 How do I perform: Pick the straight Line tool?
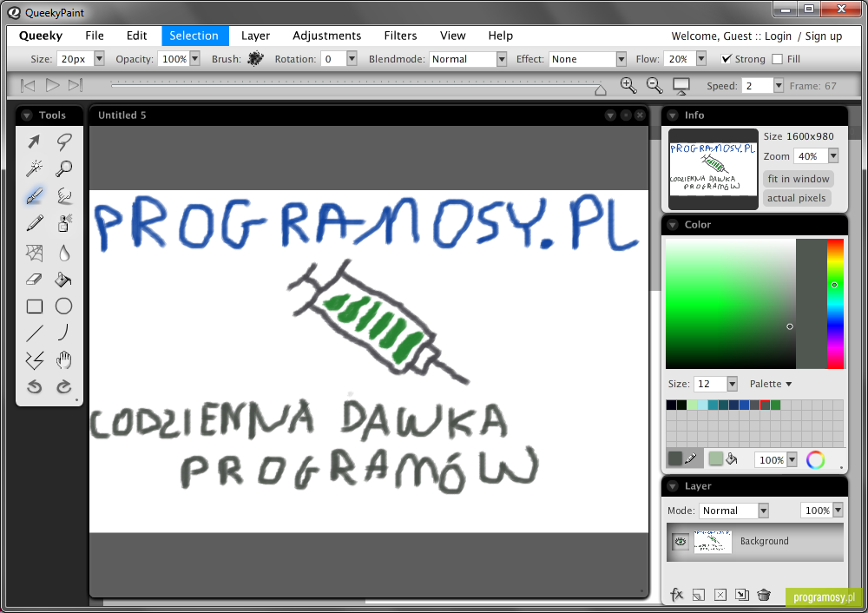(x=35, y=333)
